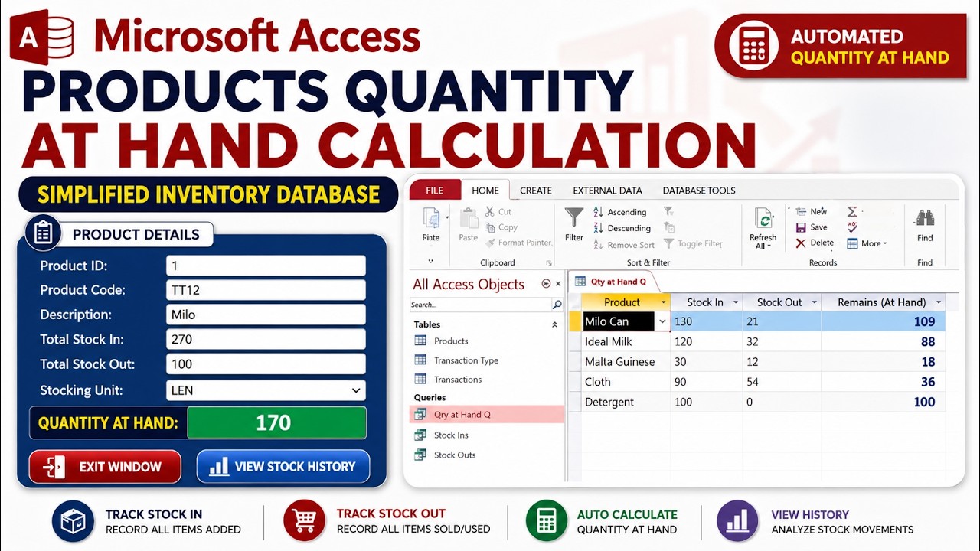This screenshot has width=980, height=551.
Task: Click the VIEW STOCK HISTORY button
Action: [x=283, y=467]
